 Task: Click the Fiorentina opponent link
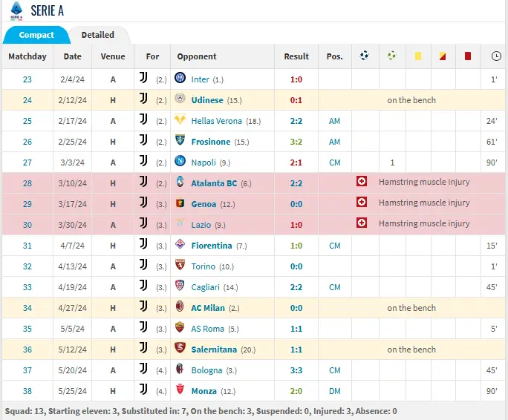pyautogui.click(x=212, y=246)
